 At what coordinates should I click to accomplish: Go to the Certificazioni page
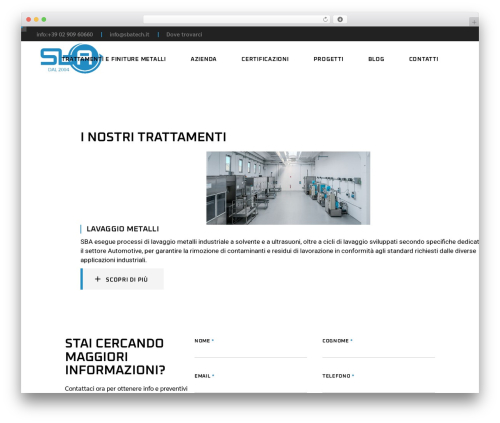265,59
